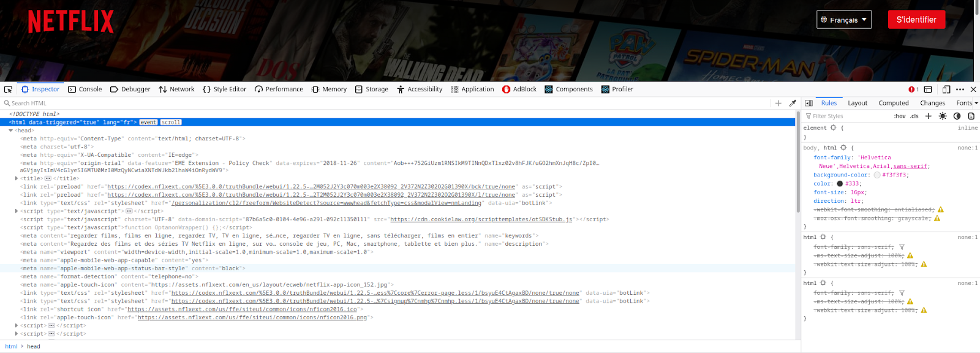Click the create new node plus icon
The image size is (980, 353).
tap(778, 104)
